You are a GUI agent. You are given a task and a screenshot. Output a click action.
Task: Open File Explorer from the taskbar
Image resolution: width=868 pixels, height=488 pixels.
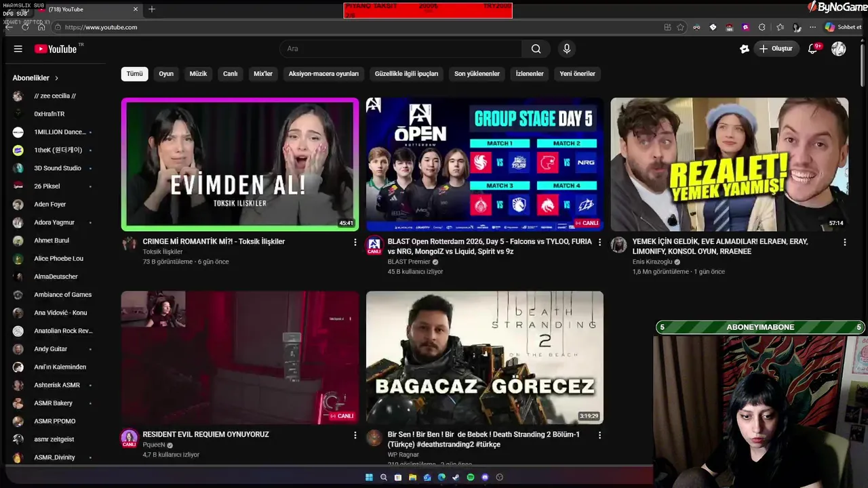tap(412, 477)
